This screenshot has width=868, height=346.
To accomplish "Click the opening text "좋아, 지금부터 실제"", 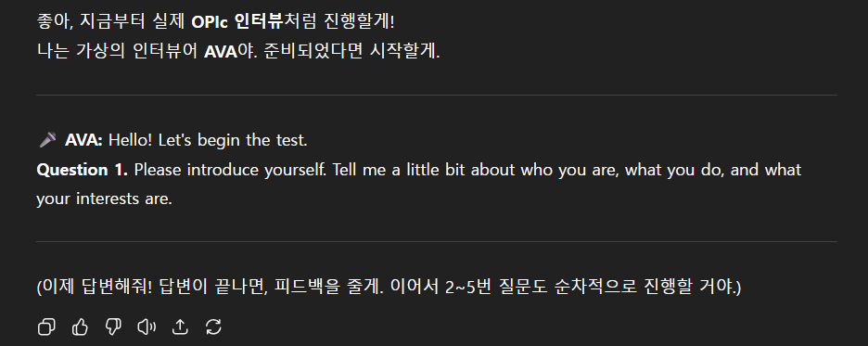I will 111,22.
